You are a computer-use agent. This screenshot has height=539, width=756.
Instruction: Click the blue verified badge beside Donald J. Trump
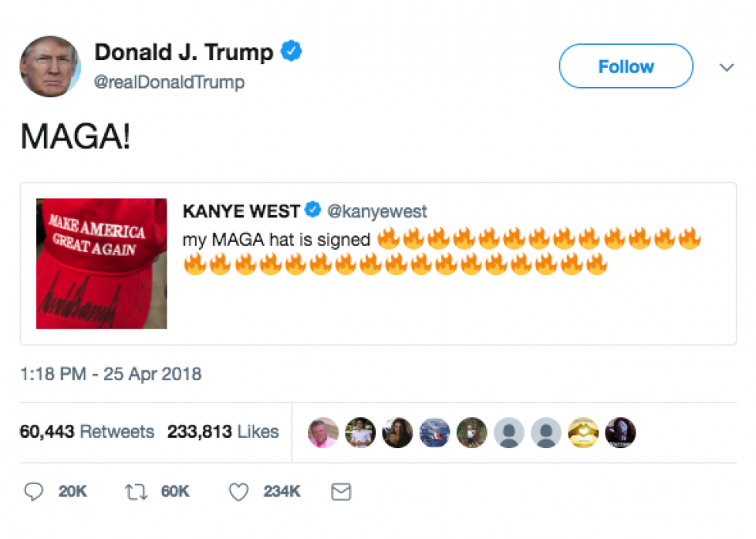(292, 51)
